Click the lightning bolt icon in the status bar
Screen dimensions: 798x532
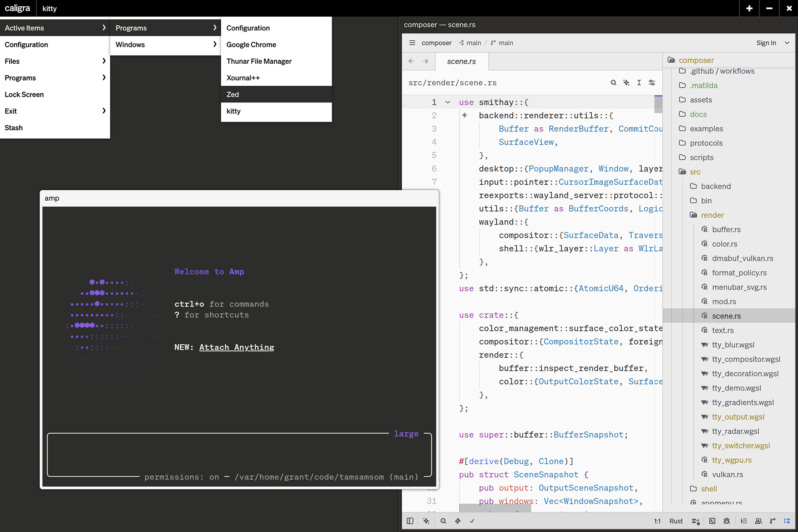pyautogui.click(x=458, y=521)
